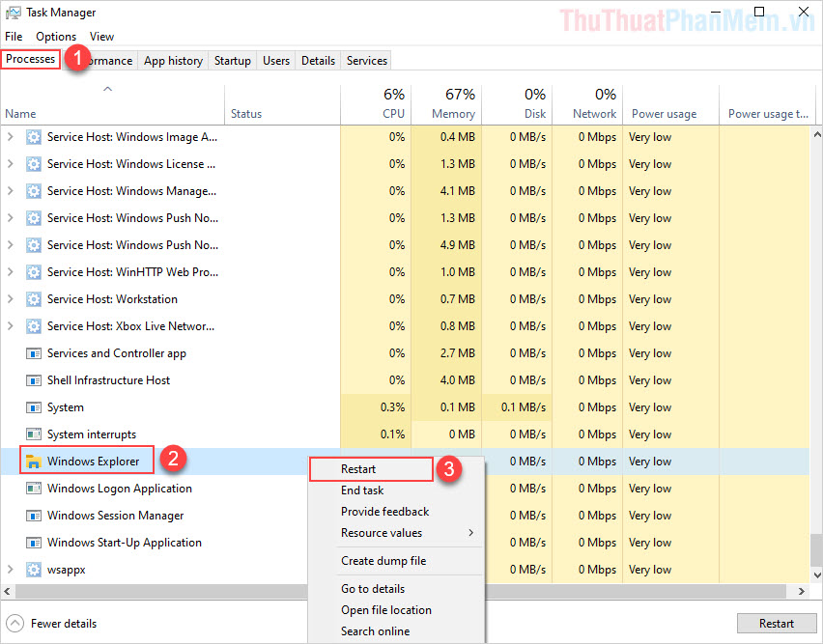
Task: Click the Windows Session Manager icon
Action: click(33, 516)
